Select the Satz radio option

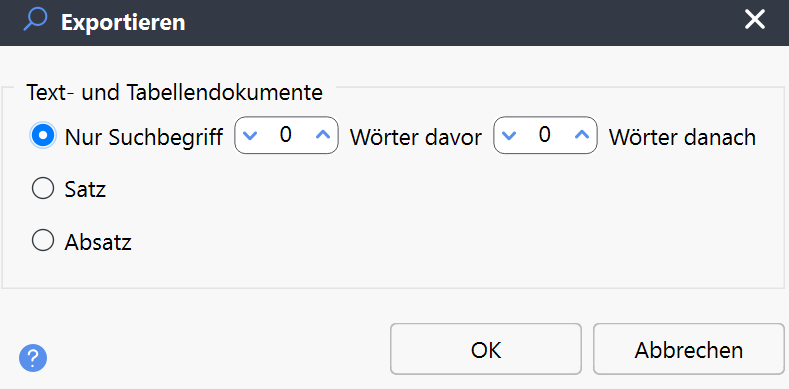coord(43,189)
